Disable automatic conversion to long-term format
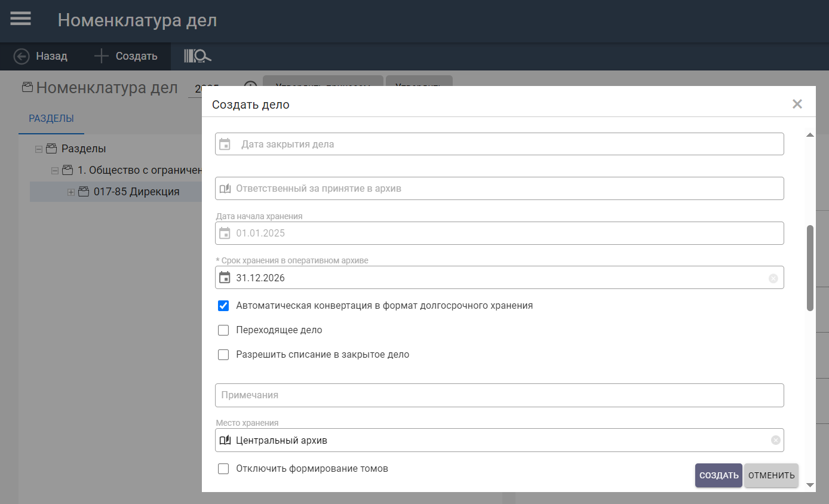This screenshot has width=829, height=504. pos(223,306)
